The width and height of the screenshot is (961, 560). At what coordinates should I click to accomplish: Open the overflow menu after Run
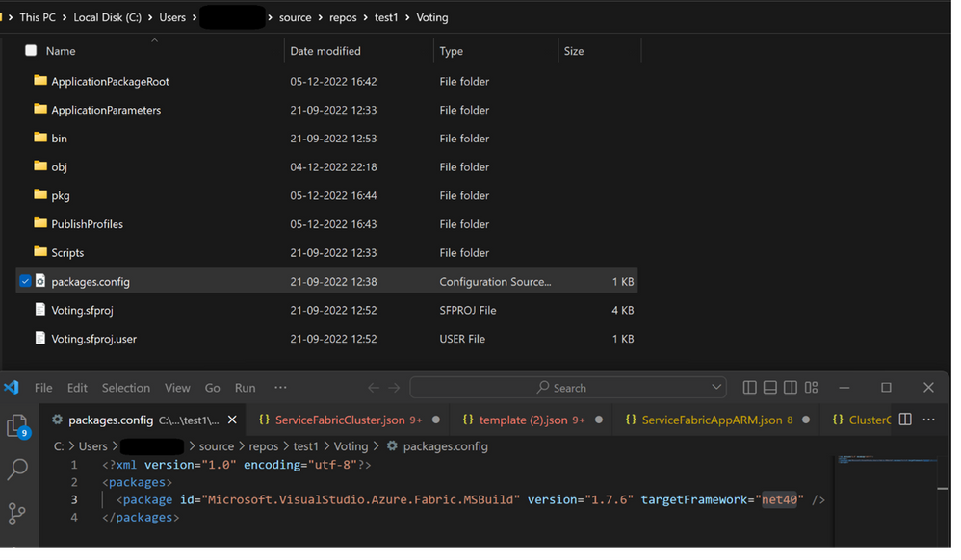(280, 388)
